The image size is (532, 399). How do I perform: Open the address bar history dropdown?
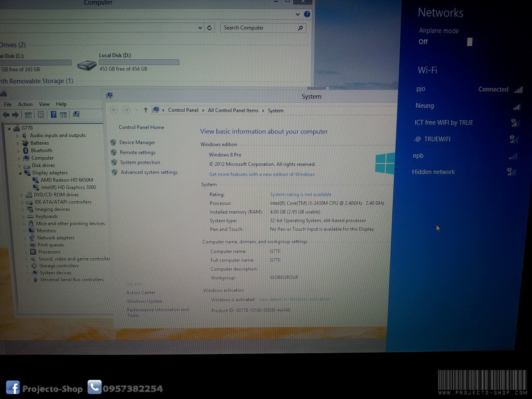200,28
